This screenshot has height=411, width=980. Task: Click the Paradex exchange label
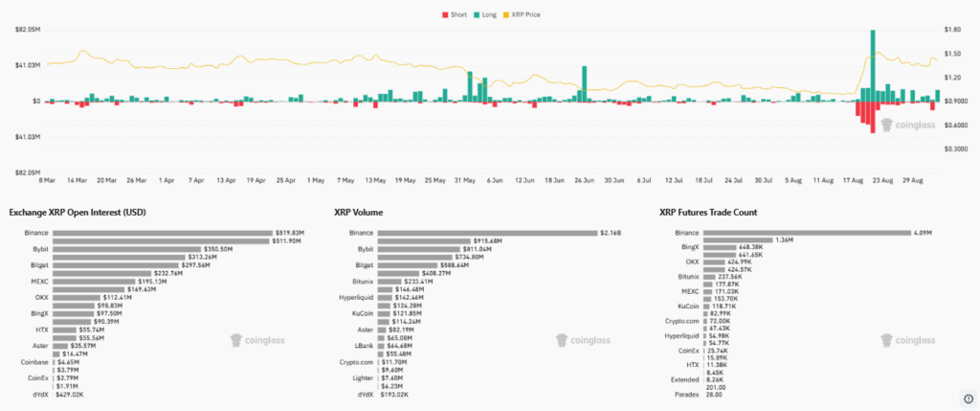pos(687,395)
